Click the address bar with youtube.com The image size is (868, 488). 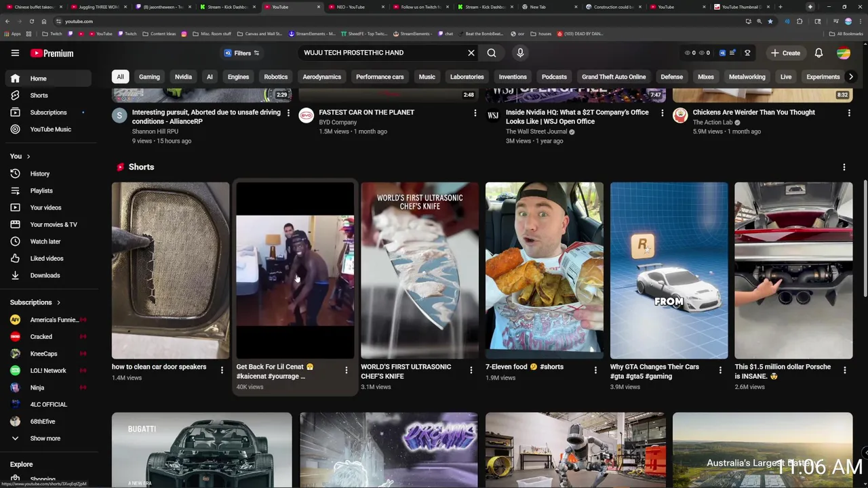click(x=400, y=21)
